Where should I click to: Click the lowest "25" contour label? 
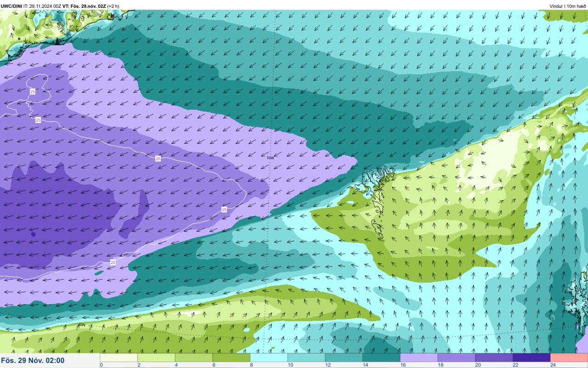113,262
